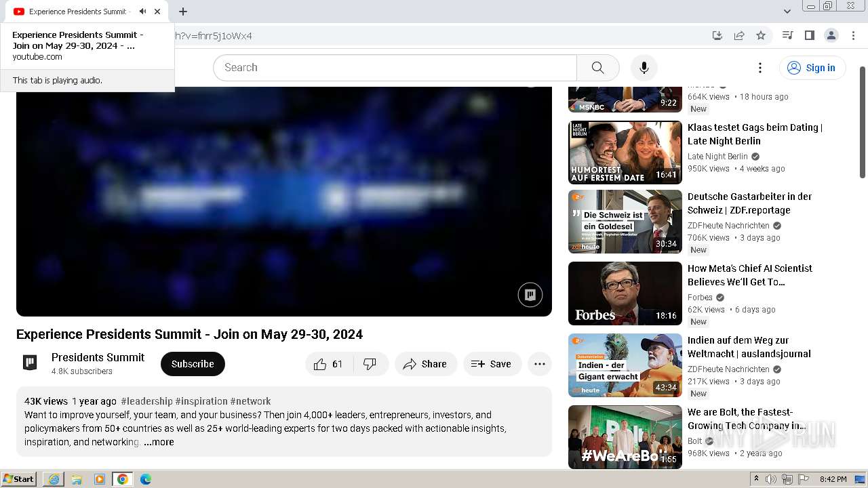Viewport: 868px width, 488px height.
Task: Open 'We are Bolt, the Fastest-Growing' title
Action: (x=747, y=419)
